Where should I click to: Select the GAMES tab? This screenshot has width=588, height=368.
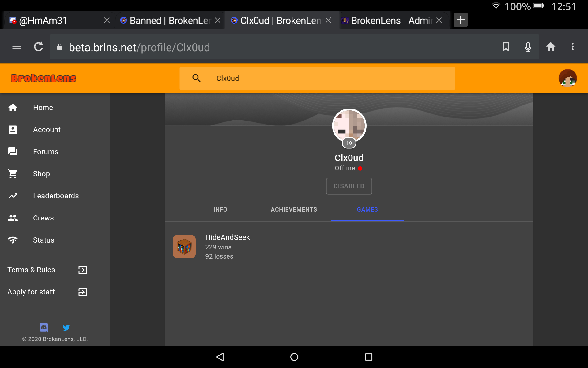point(367,209)
